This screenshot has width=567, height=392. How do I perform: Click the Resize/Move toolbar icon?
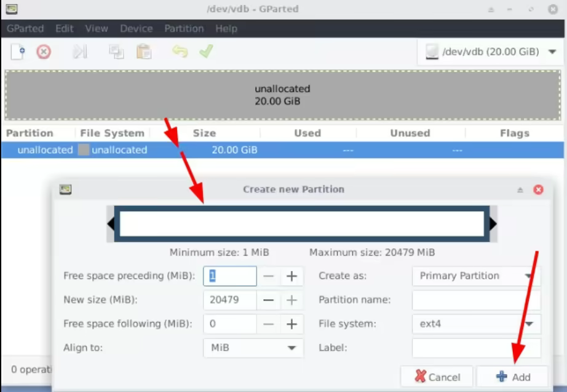(x=80, y=52)
